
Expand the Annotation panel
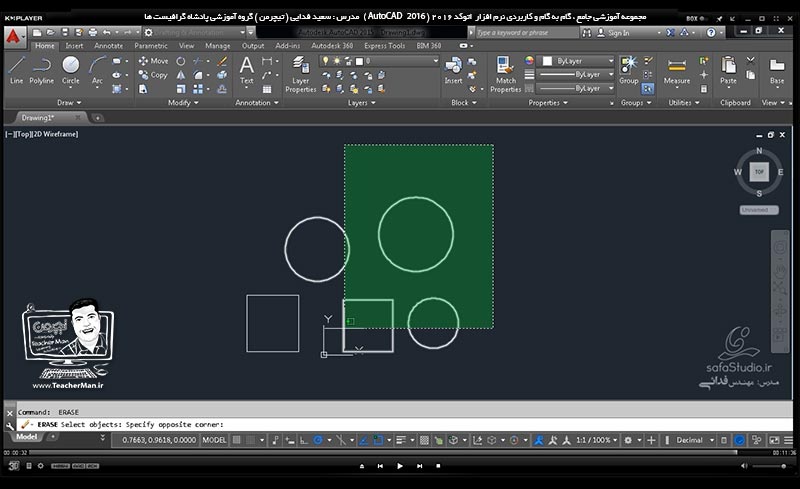tap(257, 103)
